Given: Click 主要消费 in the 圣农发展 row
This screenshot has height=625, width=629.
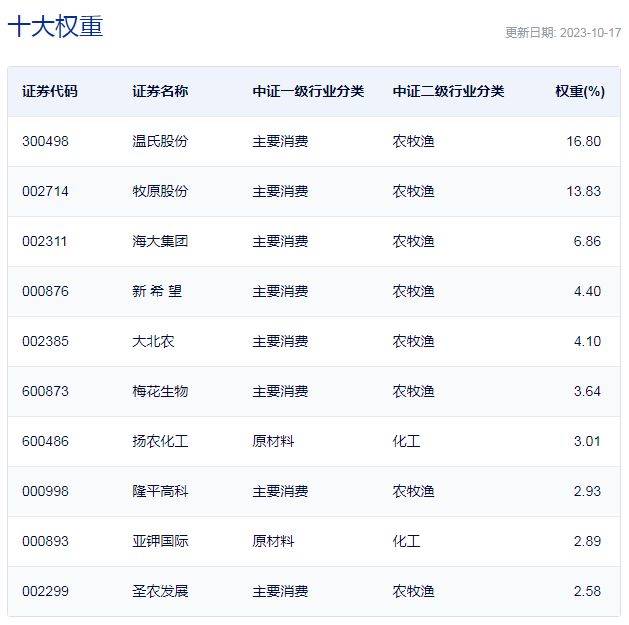Looking at the screenshot, I should [280, 591].
